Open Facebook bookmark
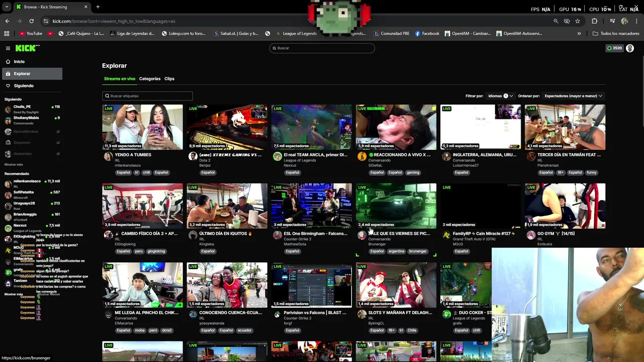The height and width of the screenshot is (362, 644). coord(427,34)
